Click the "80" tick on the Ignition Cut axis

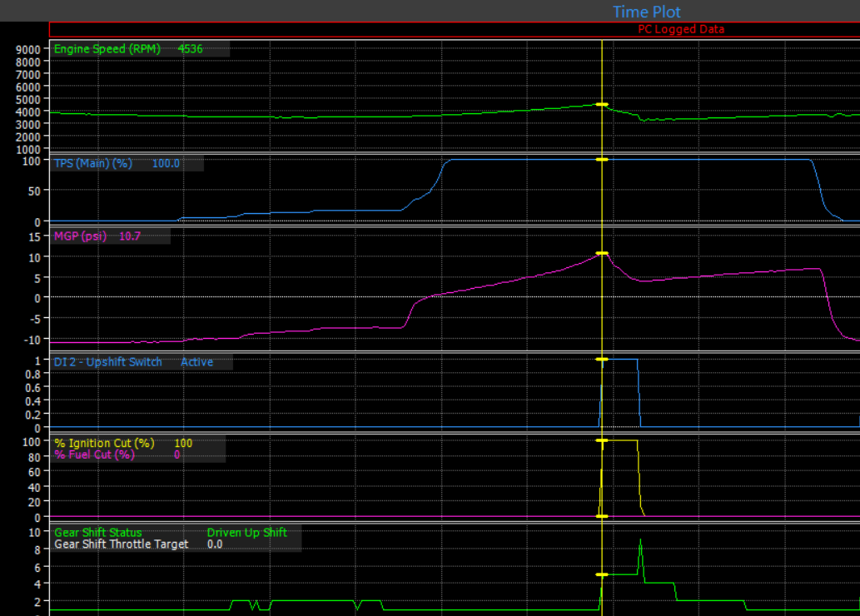(35, 458)
